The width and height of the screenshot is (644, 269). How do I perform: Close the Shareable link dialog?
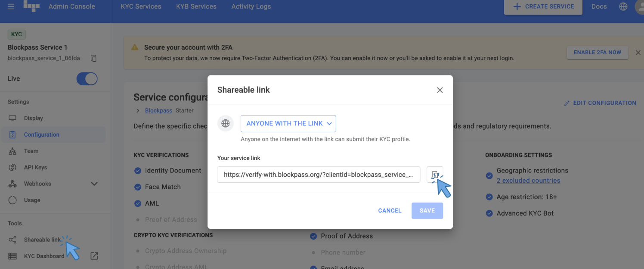440,90
